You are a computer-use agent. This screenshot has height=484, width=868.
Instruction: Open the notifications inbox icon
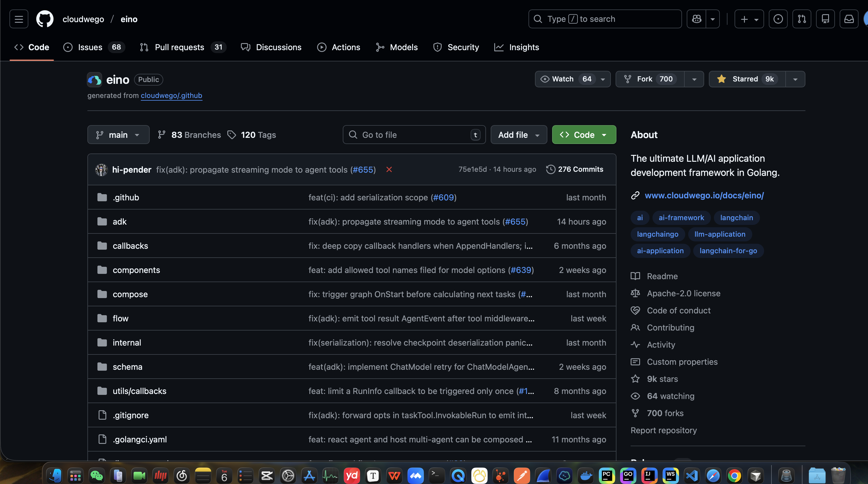(849, 19)
